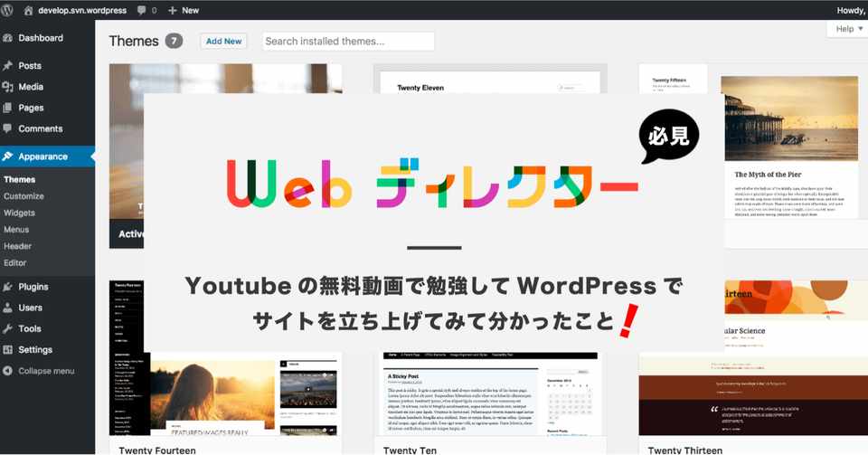Open the site home icon
Screen dimensions: 868x455
(x=28, y=10)
